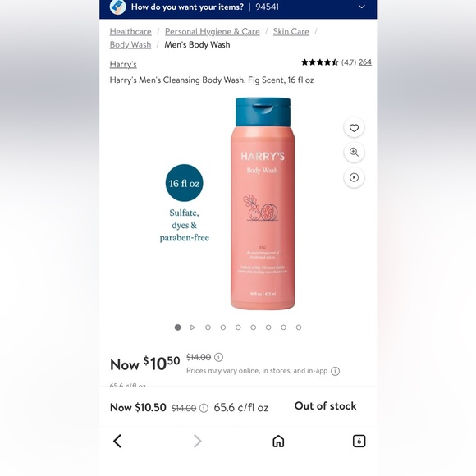
Task: Tap the browser back arrow
Action: [117, 441]
